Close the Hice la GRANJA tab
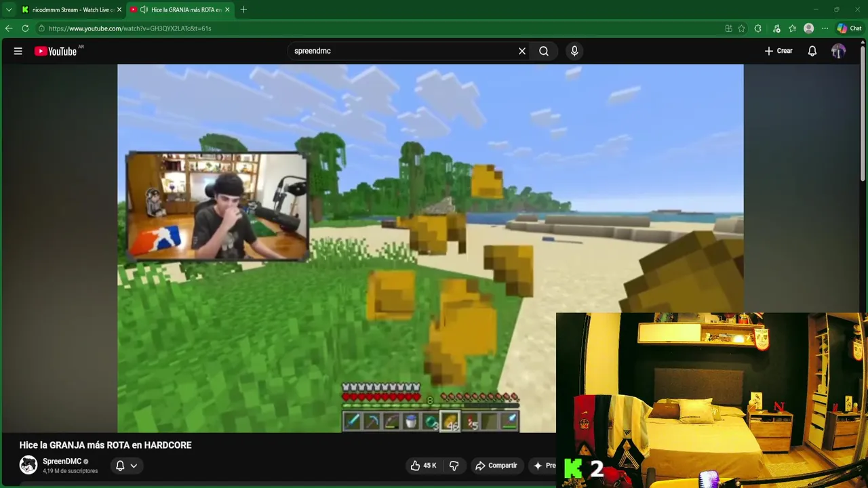 coord(227,9)
